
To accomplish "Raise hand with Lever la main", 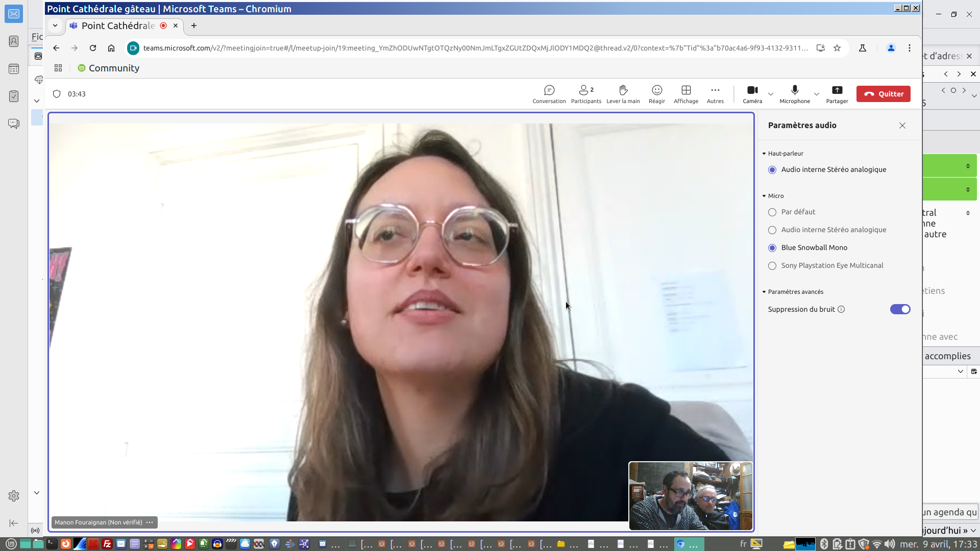I will 623,94.
